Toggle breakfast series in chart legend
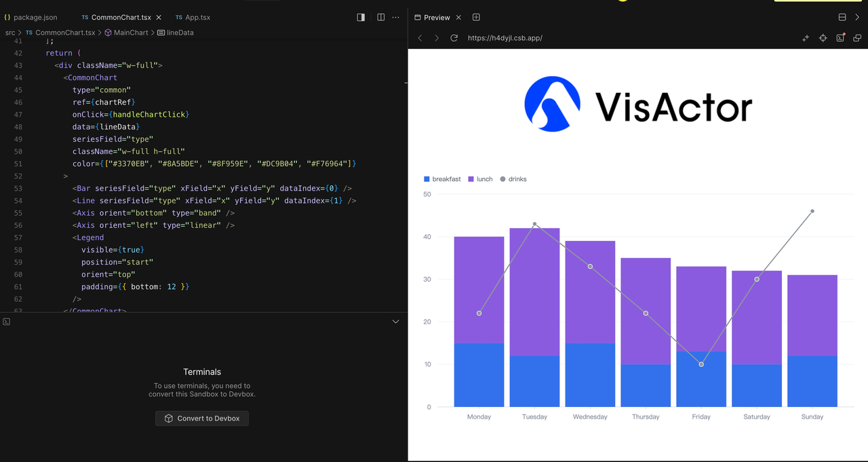 click(442, 179)
